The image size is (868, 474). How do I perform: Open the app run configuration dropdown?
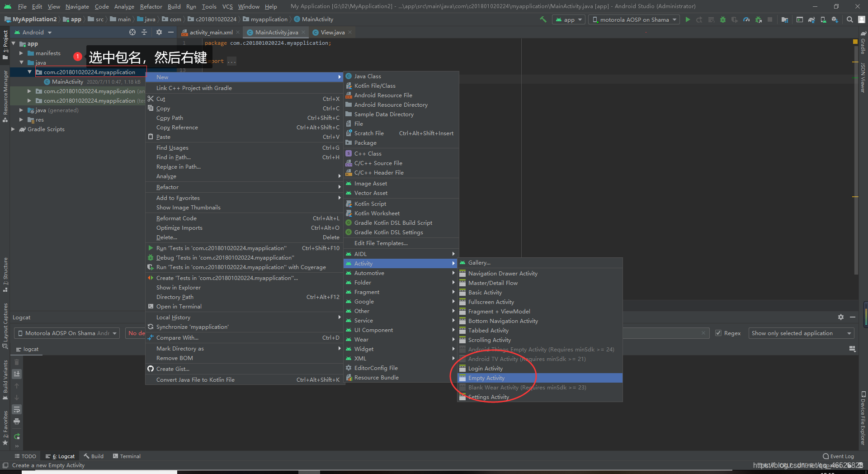[x=569, y=19]
